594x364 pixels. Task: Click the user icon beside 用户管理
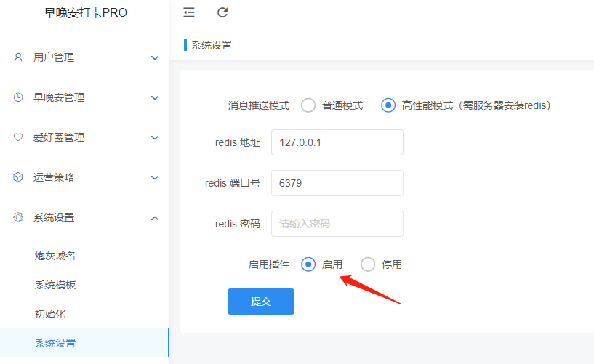(17, 57)
